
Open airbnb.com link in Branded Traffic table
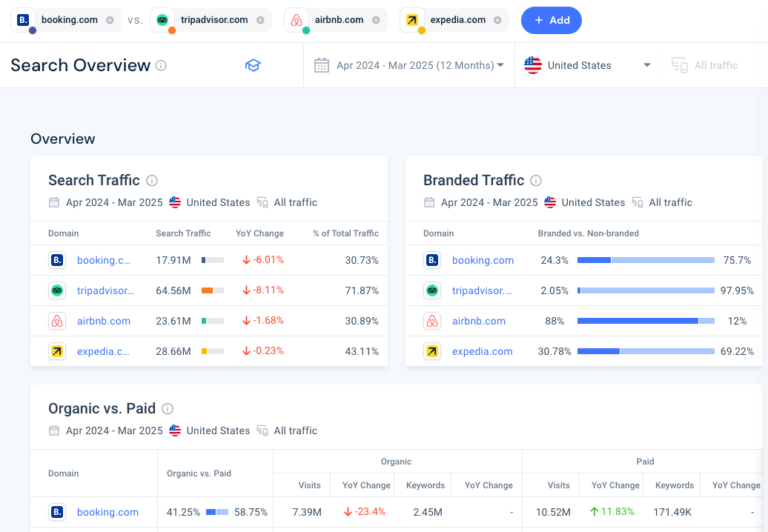click(x=479, y=321)
